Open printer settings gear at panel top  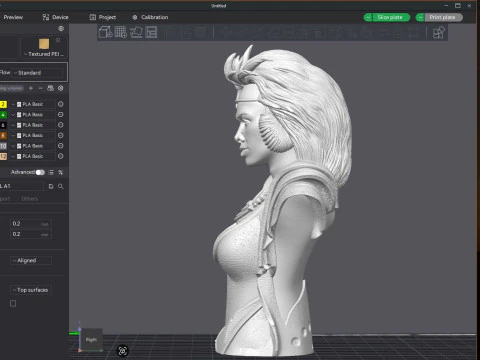pos(61,29)
